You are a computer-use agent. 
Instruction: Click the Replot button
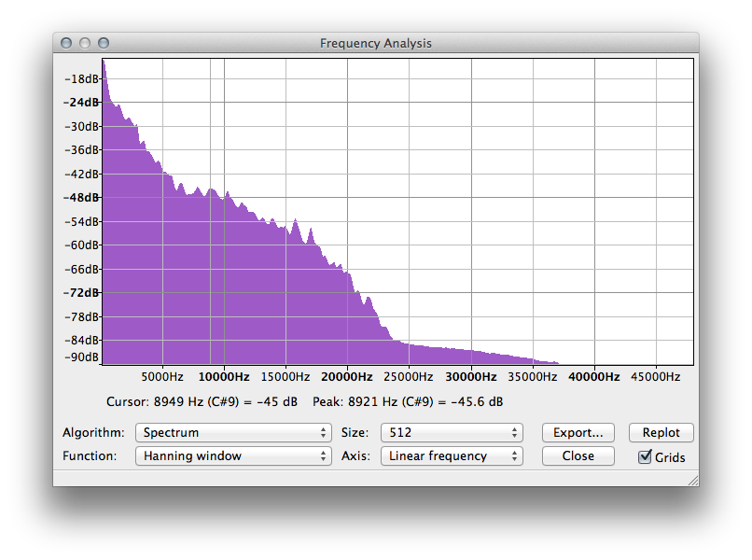661,432
